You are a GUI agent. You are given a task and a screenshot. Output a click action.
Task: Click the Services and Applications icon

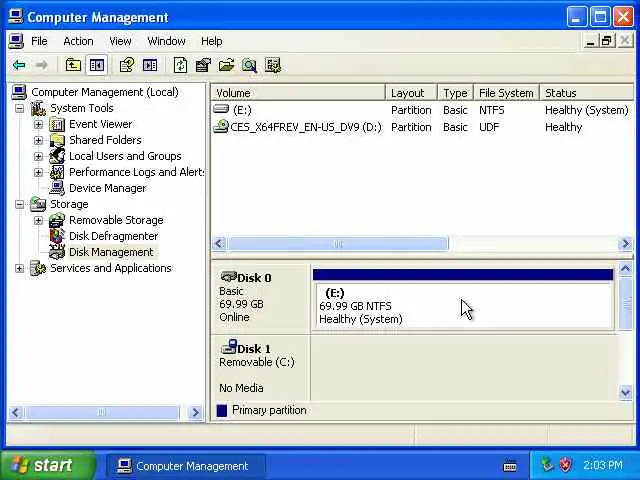38,268
